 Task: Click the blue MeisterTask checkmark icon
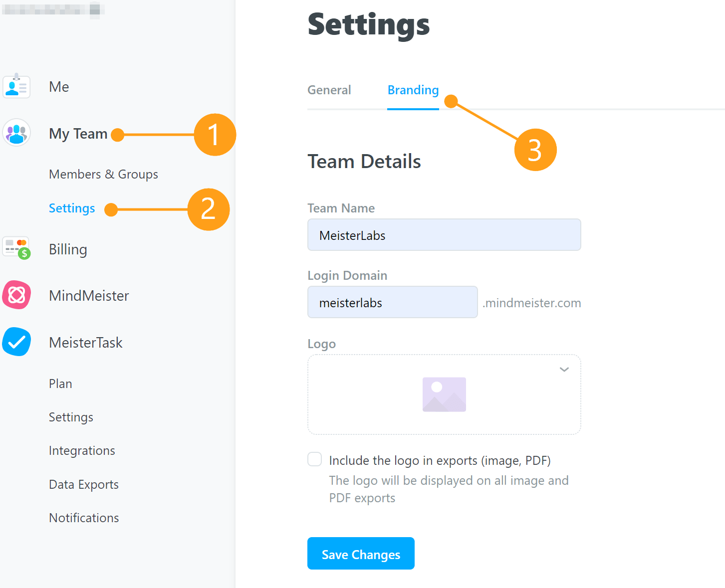point(16,342)
